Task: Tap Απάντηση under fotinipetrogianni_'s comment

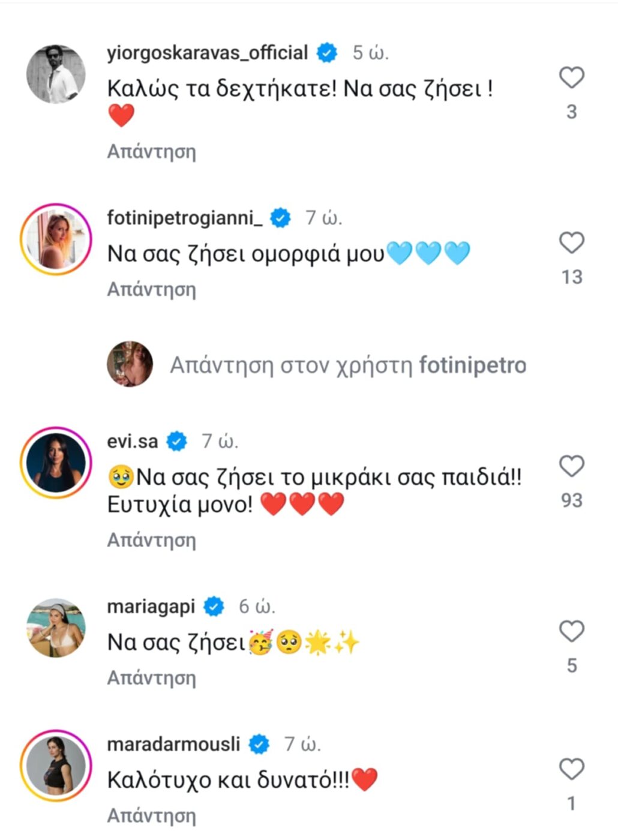Action: (x=151, y=290)
